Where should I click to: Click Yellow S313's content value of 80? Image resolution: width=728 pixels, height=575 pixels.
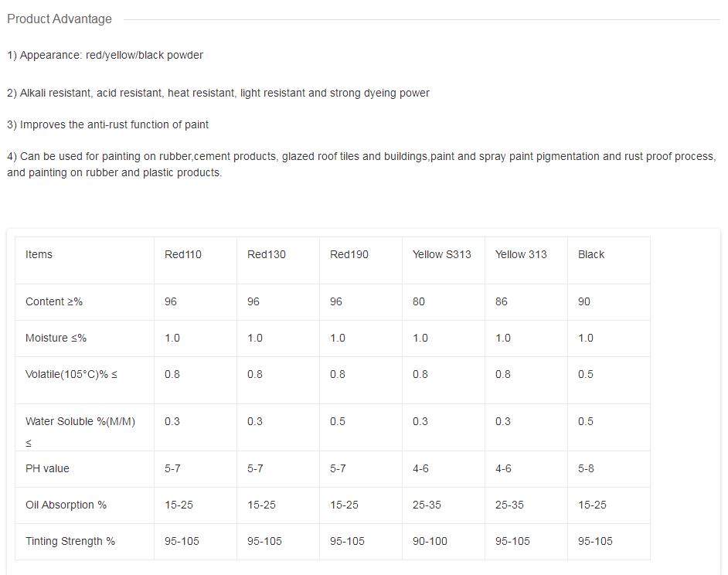tap(419, 301)
